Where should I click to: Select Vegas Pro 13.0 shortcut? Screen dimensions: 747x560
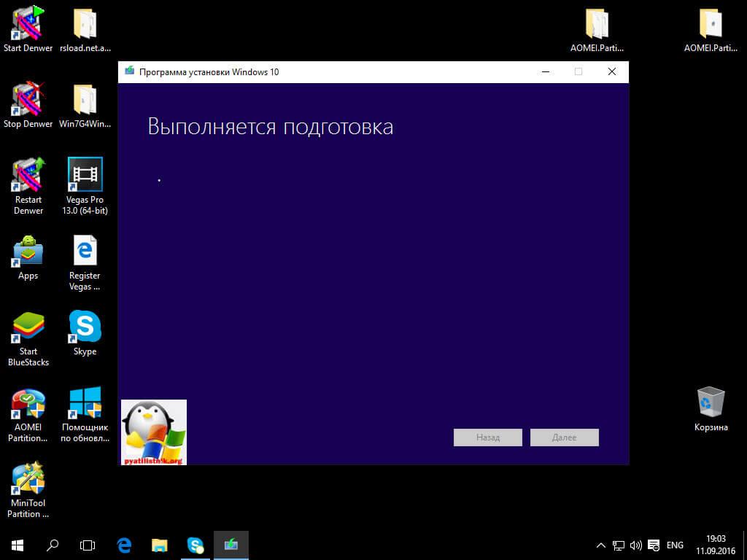coord(85,186)
